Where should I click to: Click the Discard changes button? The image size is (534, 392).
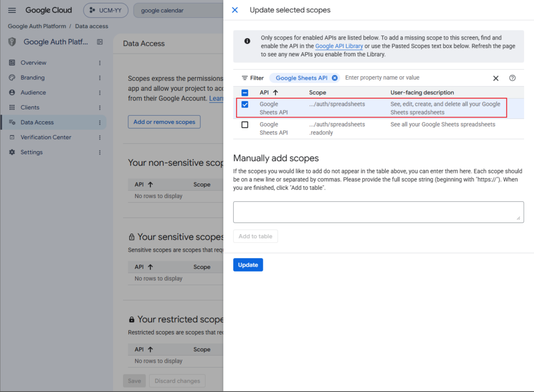tap(177, 381)
